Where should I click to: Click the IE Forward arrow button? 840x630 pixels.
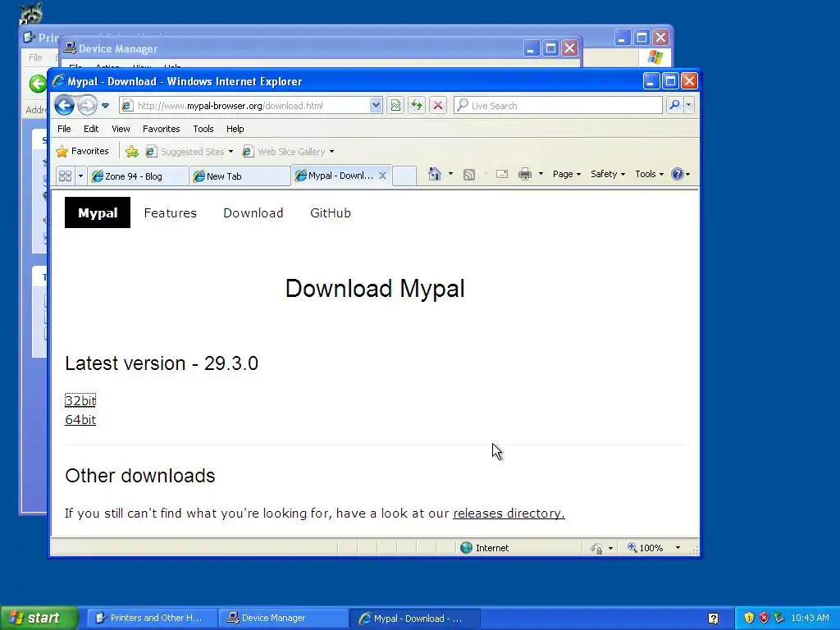[x=87, y=105]
